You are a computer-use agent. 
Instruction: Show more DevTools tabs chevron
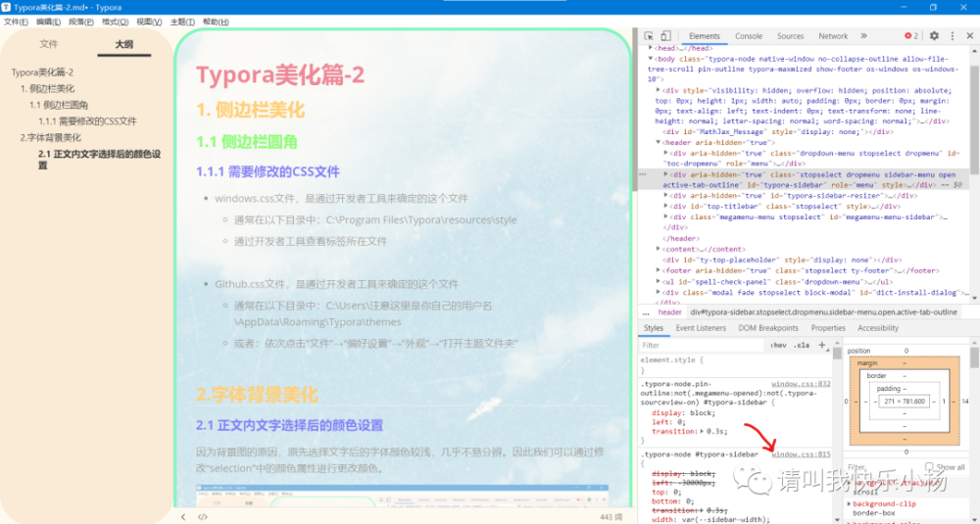[x=863, y=36]
